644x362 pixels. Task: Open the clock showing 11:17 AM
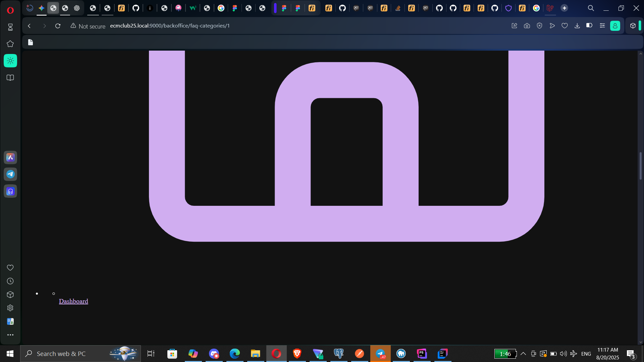pyautogui.click(x=607, y=354)
